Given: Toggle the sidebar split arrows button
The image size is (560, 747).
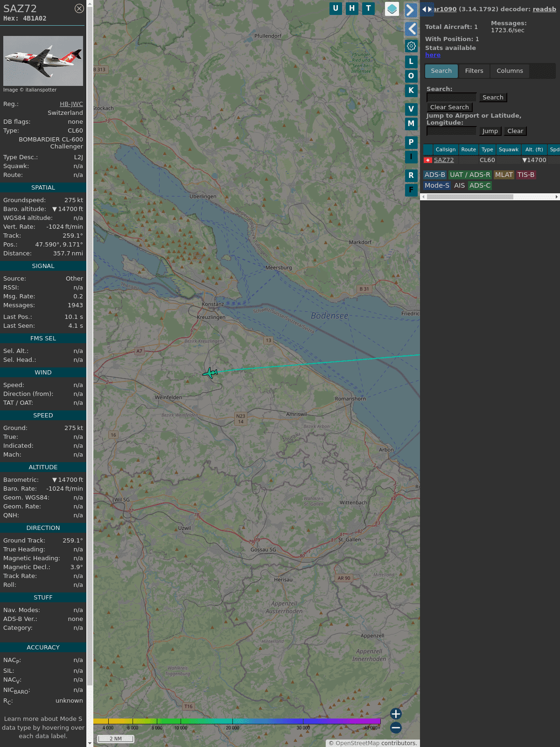Looking at the screenshot, I should (x=427, y=9).
